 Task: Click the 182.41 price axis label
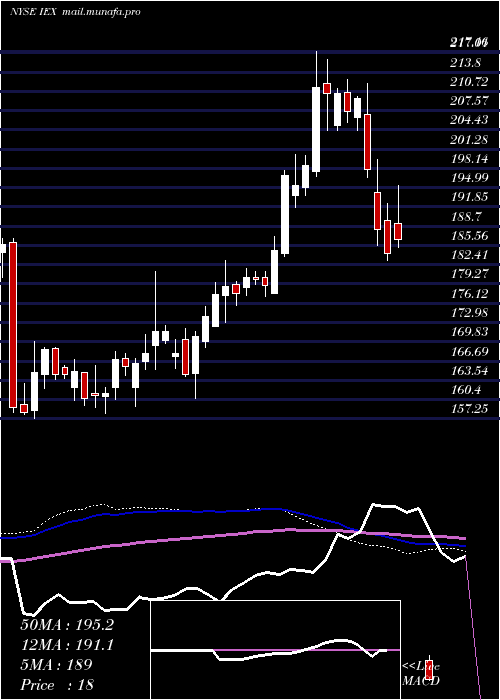click(x=468, y=255)
